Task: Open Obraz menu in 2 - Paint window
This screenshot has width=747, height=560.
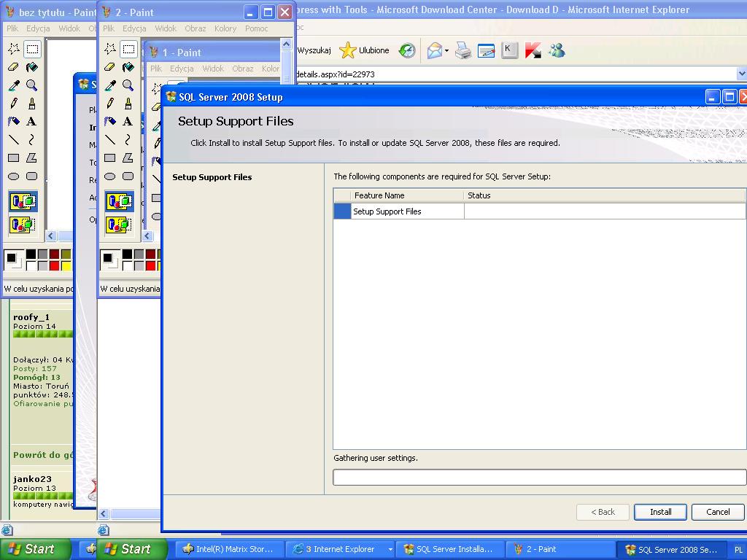Action: pos(196,28)
